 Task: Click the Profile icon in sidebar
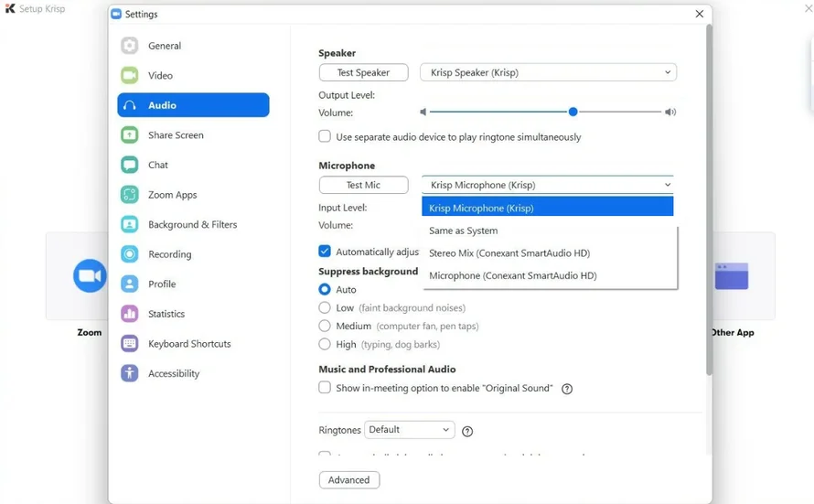point(129,284)
